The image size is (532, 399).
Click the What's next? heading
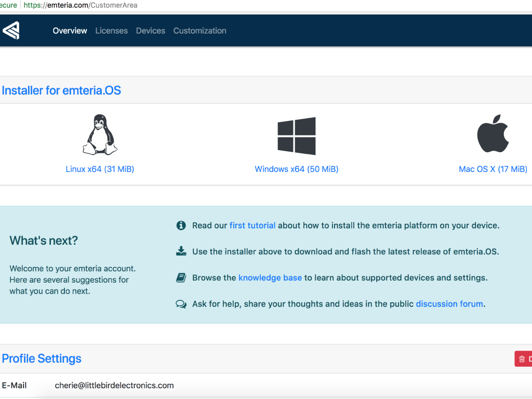[x=44, y=240]
